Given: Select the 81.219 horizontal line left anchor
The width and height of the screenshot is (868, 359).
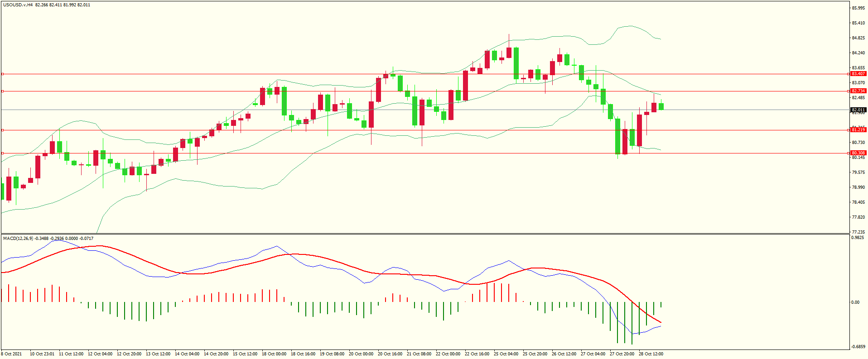Looking at the screenshot, I should [x=2, y=130].
